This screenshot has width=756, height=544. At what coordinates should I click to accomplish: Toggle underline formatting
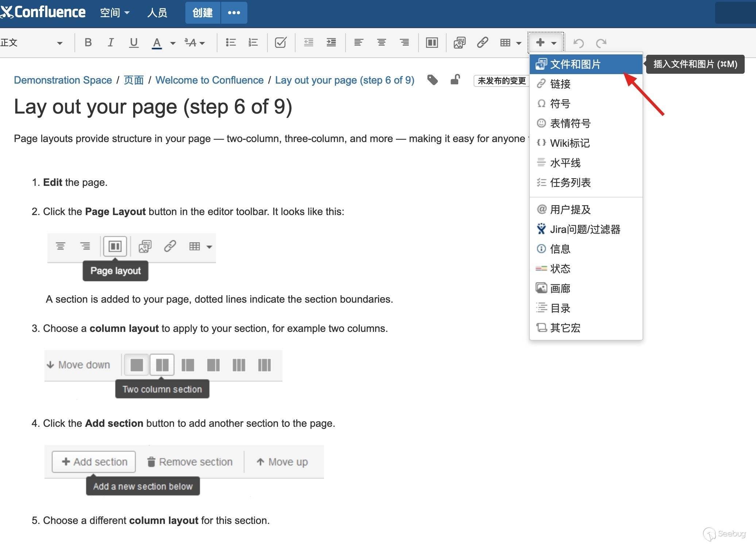(x=134, y=43)
